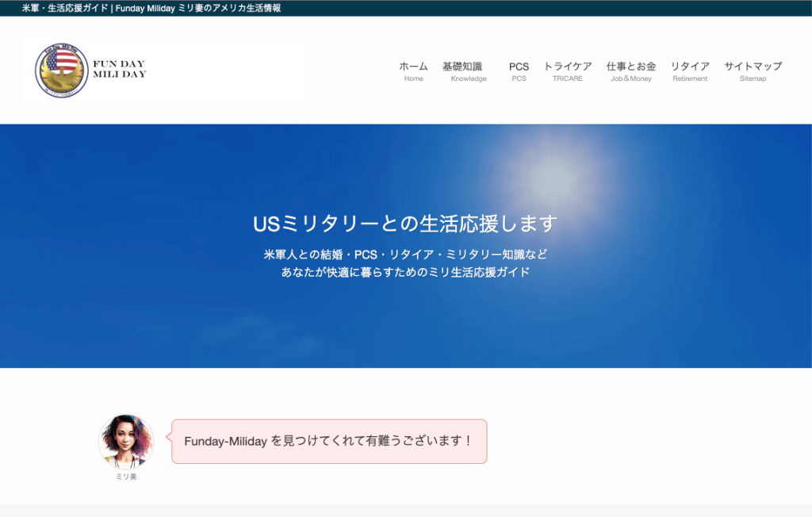This screenshot has height=517, width=812.
Task: Click the ミリ妻 avatar image
Action: (x=126, y=441)
